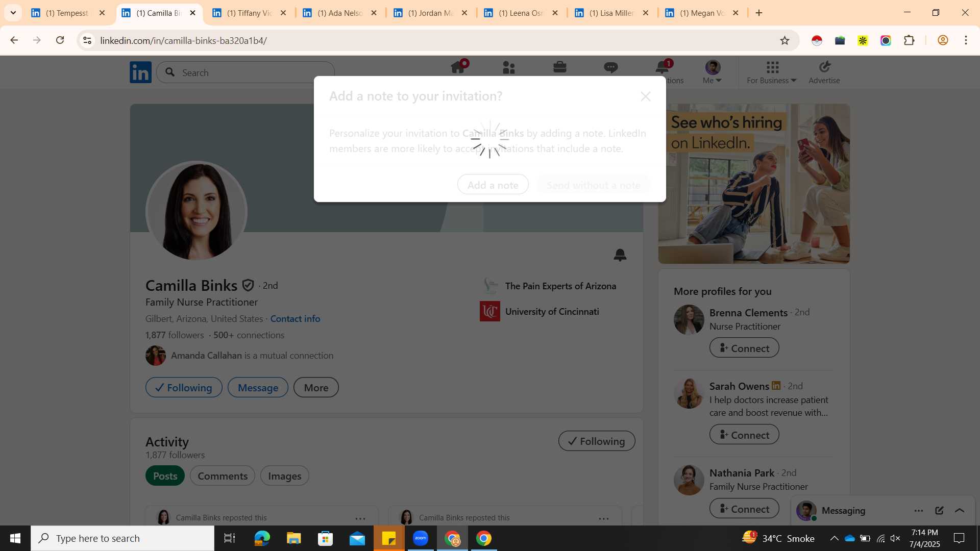Open Chrome's three-dot menu
The height and width of the screenshot is (551, 980).
coord(966,40)
